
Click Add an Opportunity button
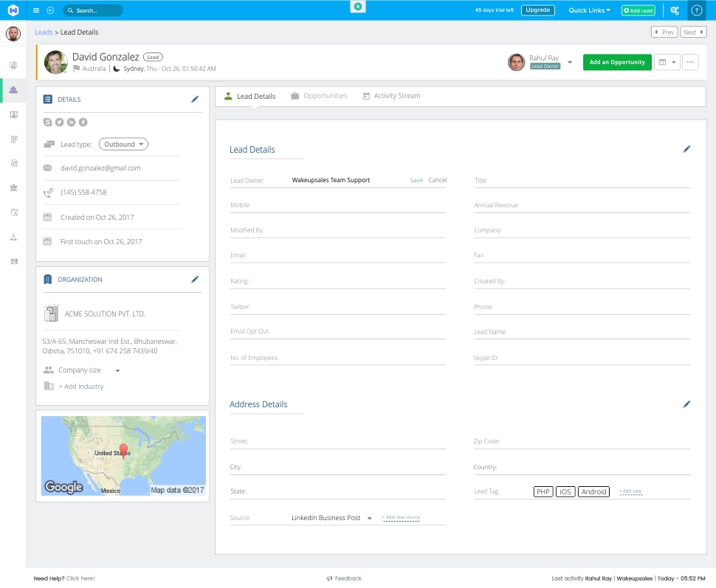coord(617,62)
